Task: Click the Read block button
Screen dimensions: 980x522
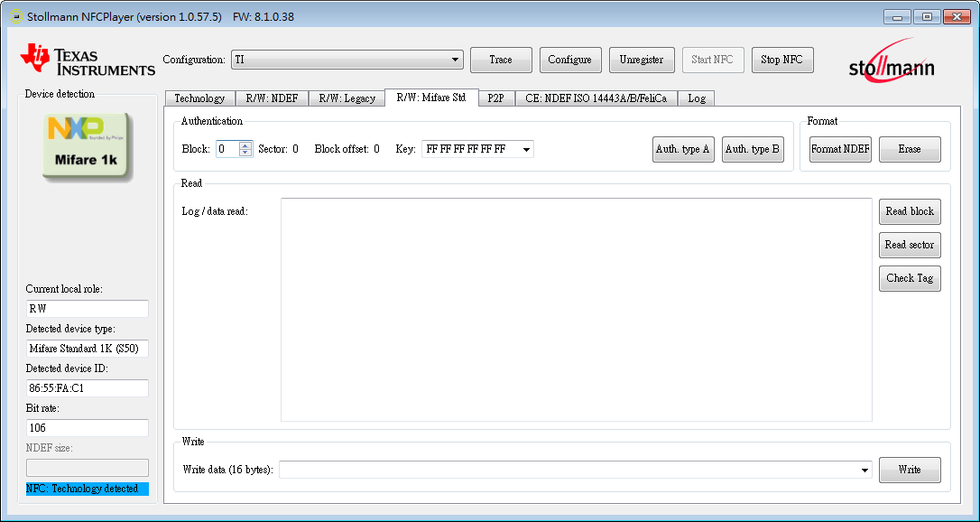Action: (x=910, y=211)
